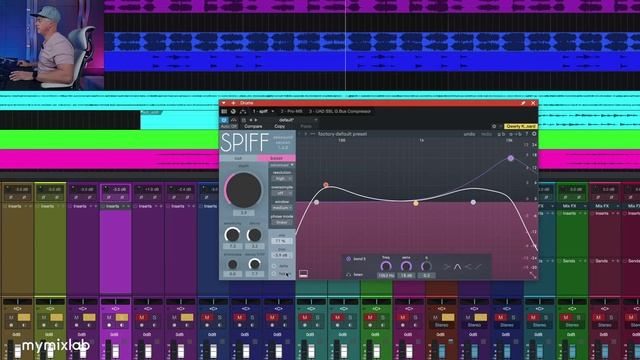Click the decay L/R knob
This screenshot has width=640, height=360.
[254, 264]
